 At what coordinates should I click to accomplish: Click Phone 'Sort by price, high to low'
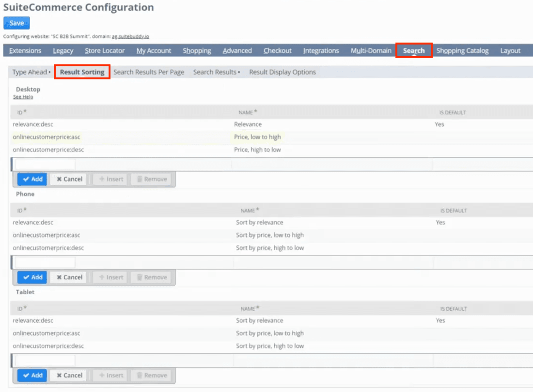click(270, 248)
